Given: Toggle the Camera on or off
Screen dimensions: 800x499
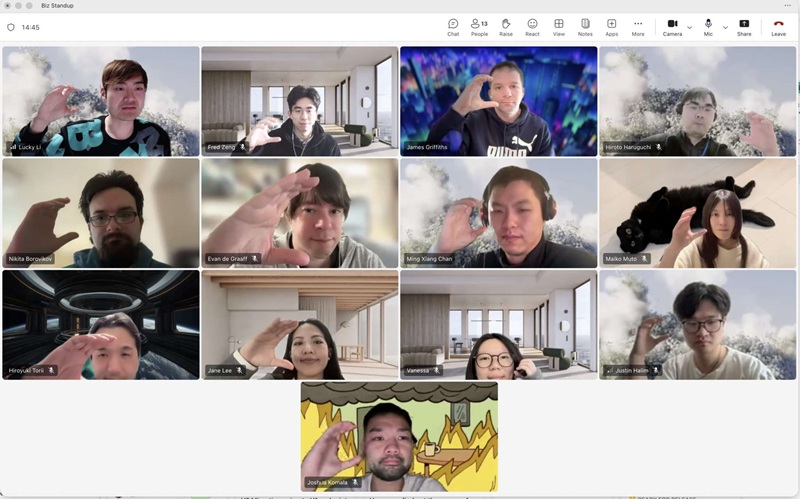Looking at the screenshot, I should [x=672, y=26].
